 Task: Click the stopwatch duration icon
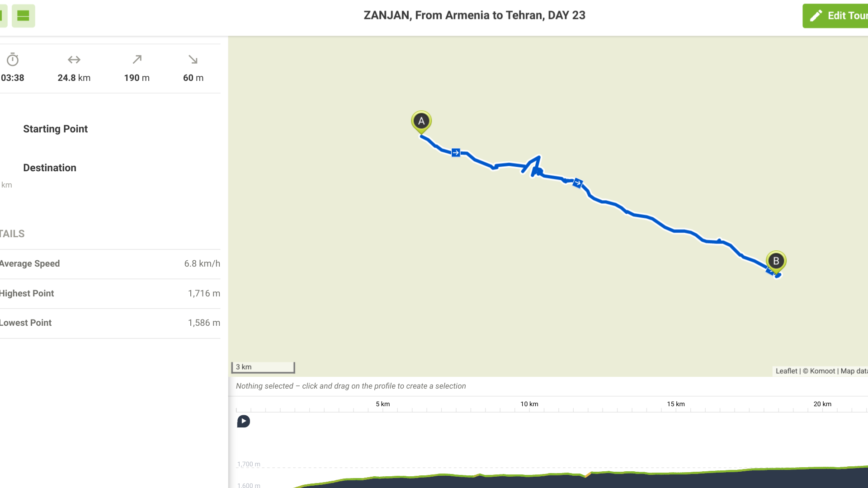pyautogui.click(x=13, y=60)
